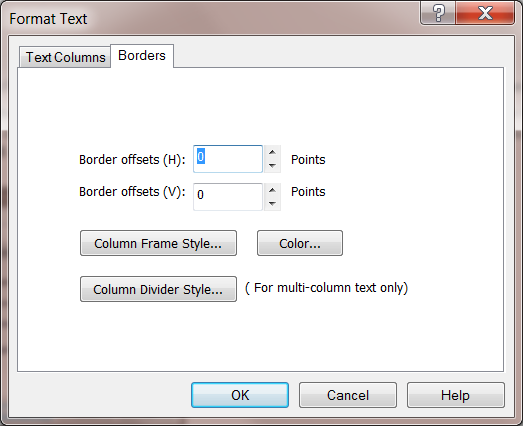This screenshot has height=426, width=523.
Task: Click the Border offsets (V) label
Action: pyautogui.click(x=132, y=192)
